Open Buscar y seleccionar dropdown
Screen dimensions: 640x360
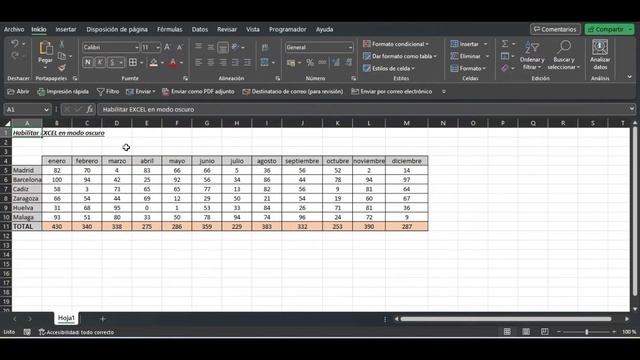click(x=564, y=55)
